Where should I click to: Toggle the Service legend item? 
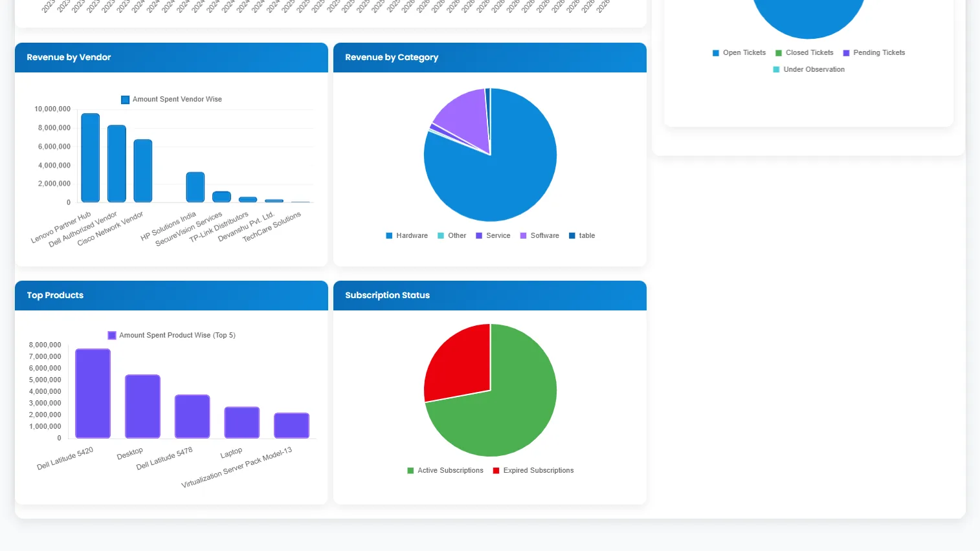[493, 236]
